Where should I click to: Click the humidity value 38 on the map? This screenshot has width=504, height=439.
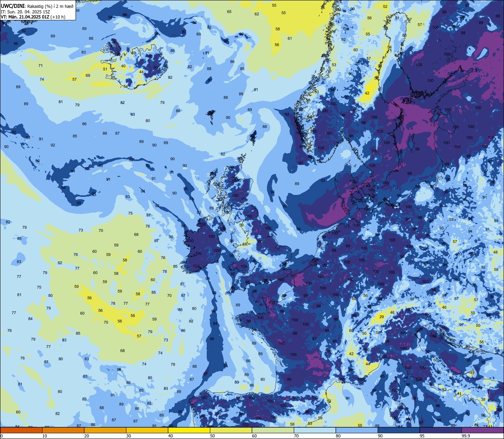pos(483,400)
